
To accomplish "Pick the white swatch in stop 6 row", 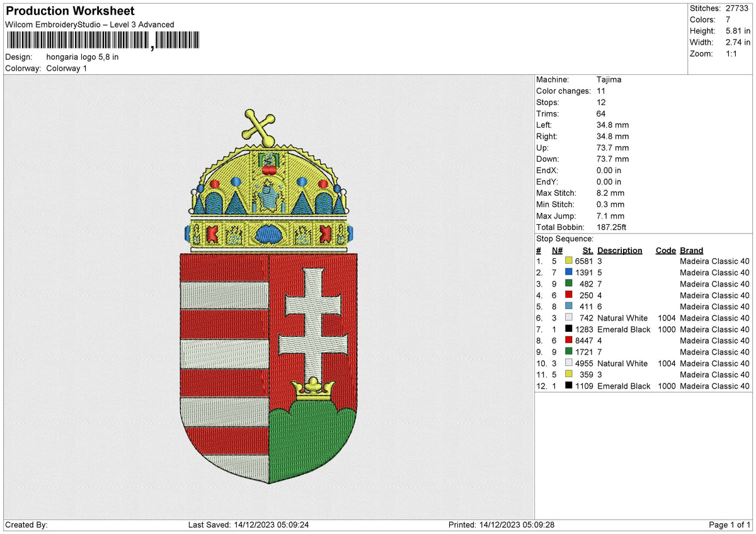I will [x=569, y=318].
